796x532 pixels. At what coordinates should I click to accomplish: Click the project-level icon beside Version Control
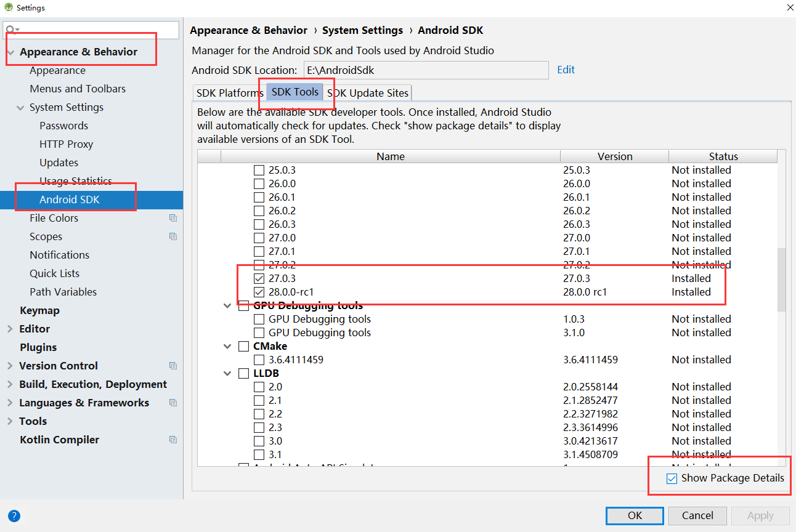coord(173,366)
